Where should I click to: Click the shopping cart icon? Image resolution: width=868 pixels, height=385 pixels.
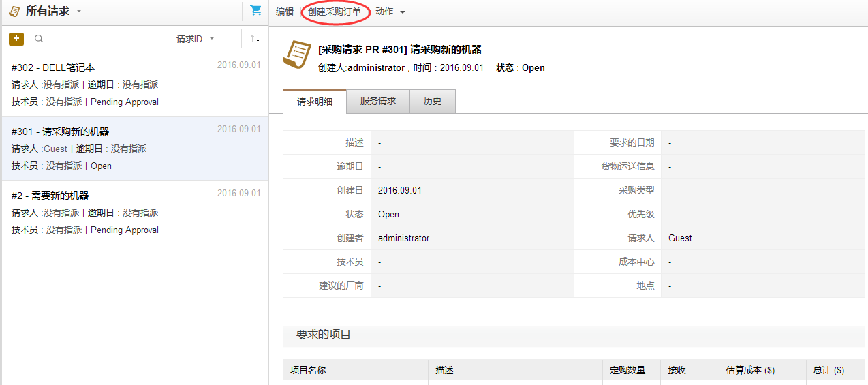pos(255,11)
